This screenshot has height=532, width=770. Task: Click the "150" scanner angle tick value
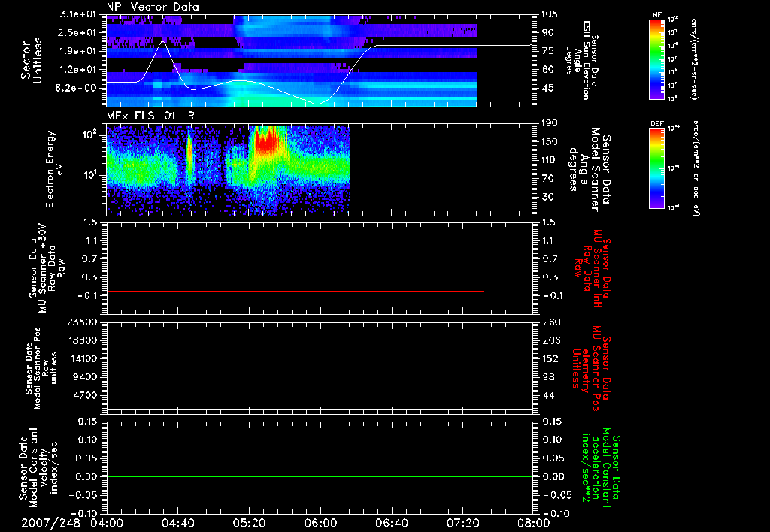[x=550, y=141]
